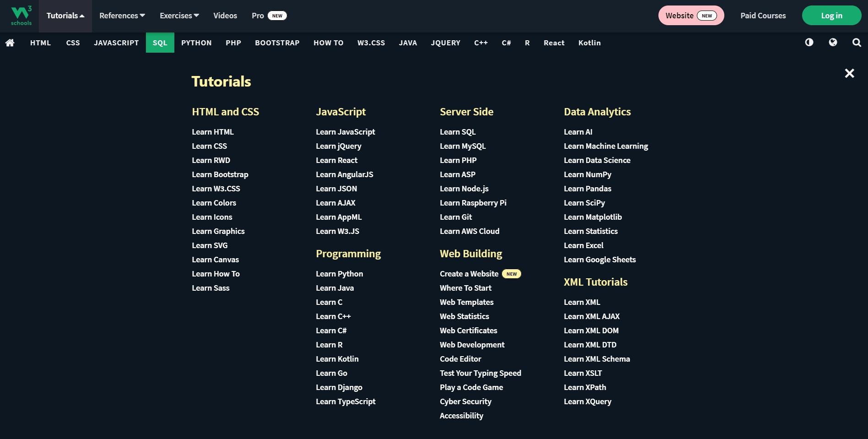Select the C++ topic tab

click(481, 43)
